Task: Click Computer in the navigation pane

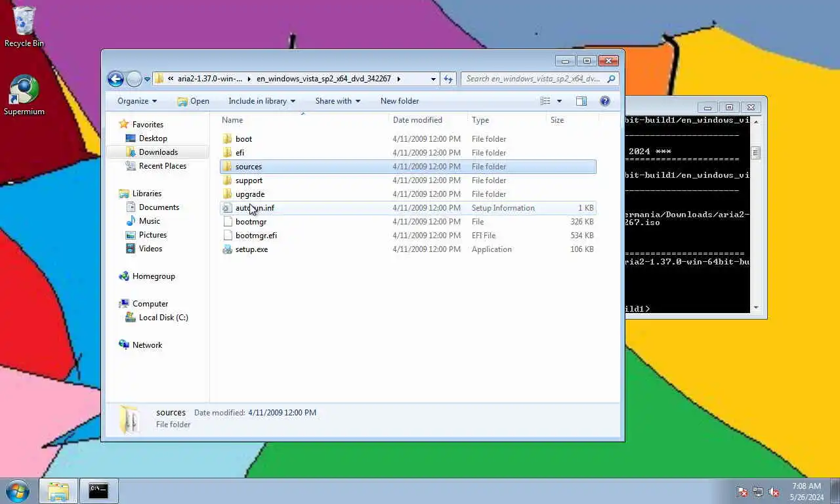Action: tap(150, 304)
